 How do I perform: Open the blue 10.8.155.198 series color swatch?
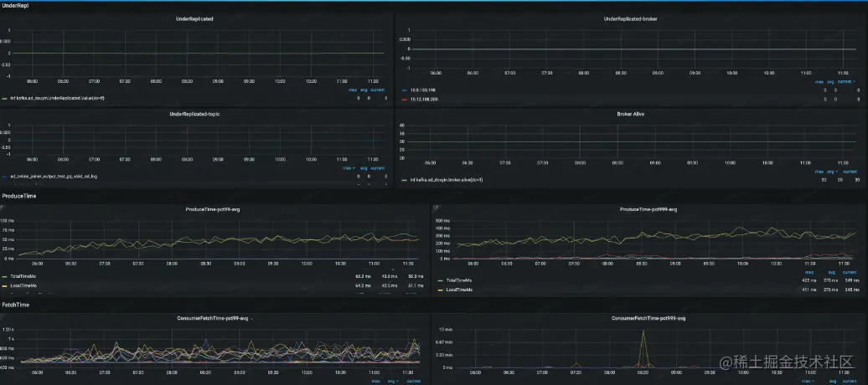coord(406,89)
